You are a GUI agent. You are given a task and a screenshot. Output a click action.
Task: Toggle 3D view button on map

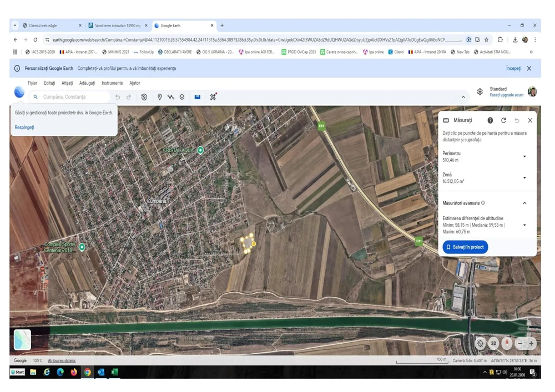point(493,343)
